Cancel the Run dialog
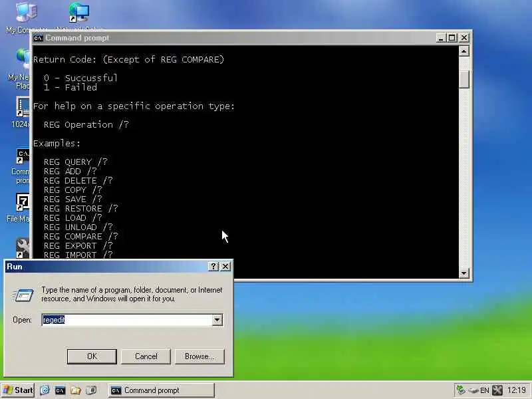532x399 pixels. pyautogui.click(x=146, y=356)
